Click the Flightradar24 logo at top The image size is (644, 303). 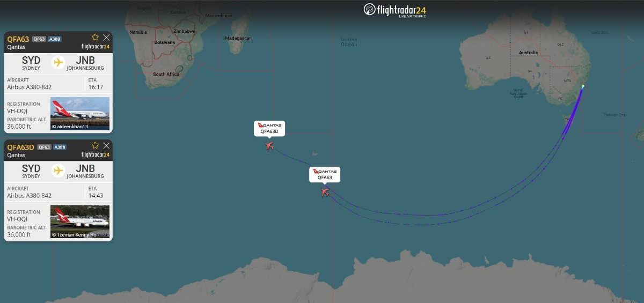(395, 10)
